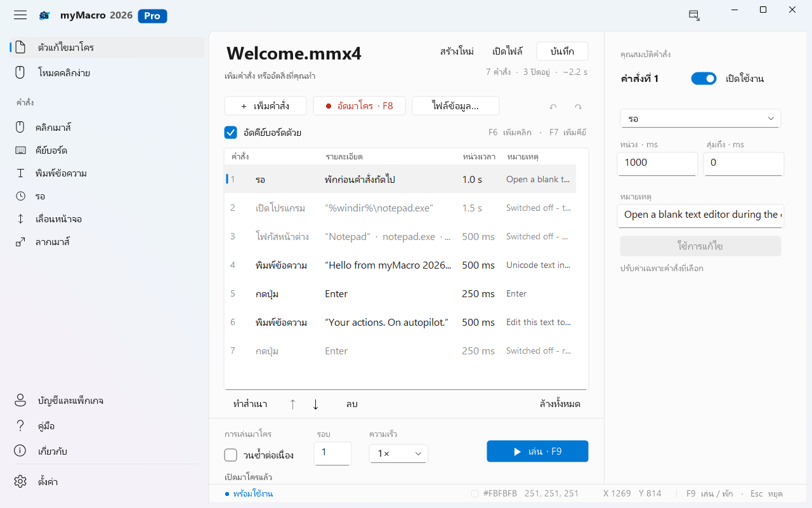812x508 pixels.
Task: Click ล้างทั้งหมด to clear all
Action: (x=560, y=404)
